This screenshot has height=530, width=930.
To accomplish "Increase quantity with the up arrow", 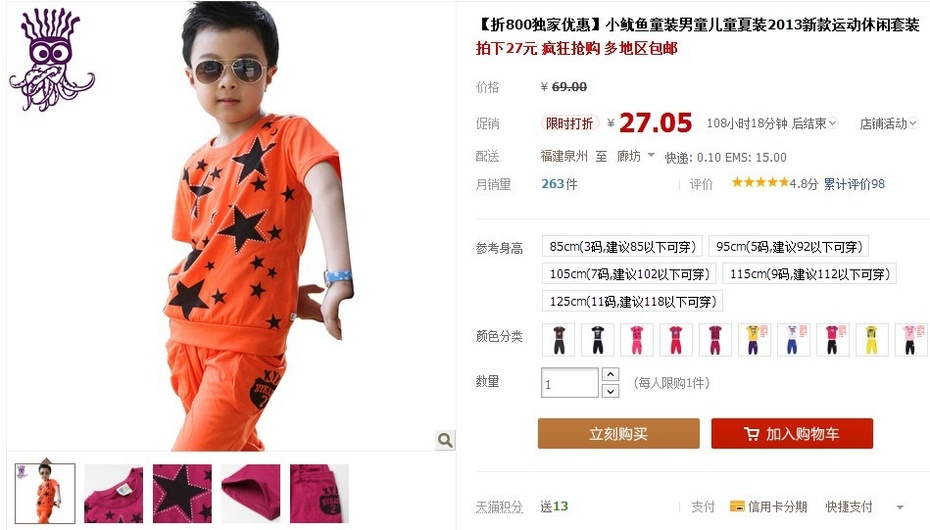I will (x=610, y=374).
